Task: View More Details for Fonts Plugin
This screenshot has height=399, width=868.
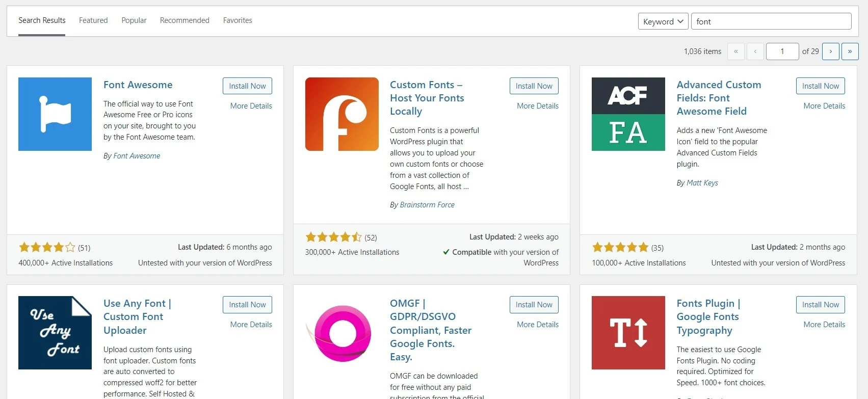Action: [x=824, y=325]
